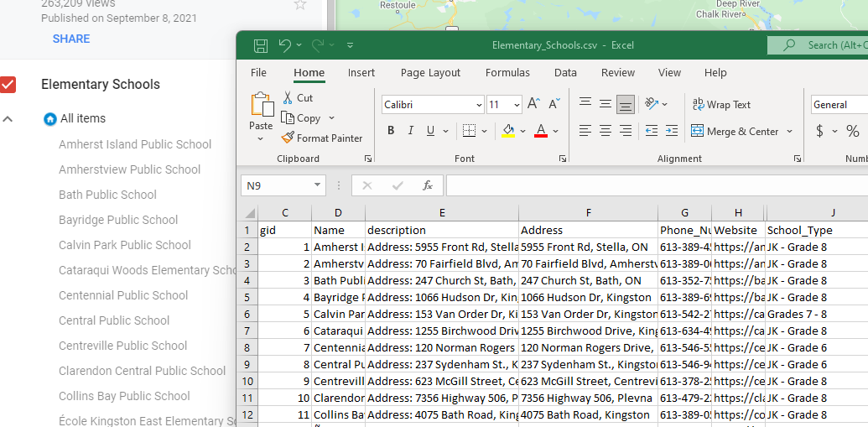The height and width of the screenshot is (427, 868).
Task: Select Middle Align icon
Action: 606,103
